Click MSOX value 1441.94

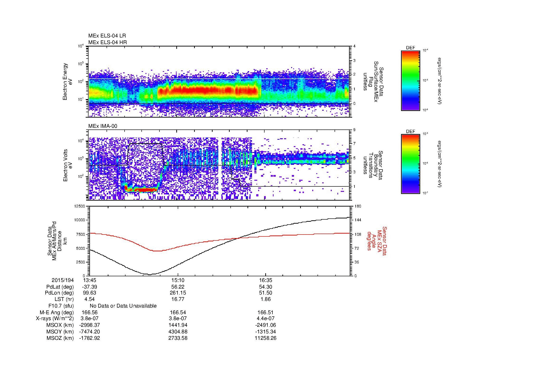pos(178,325)
